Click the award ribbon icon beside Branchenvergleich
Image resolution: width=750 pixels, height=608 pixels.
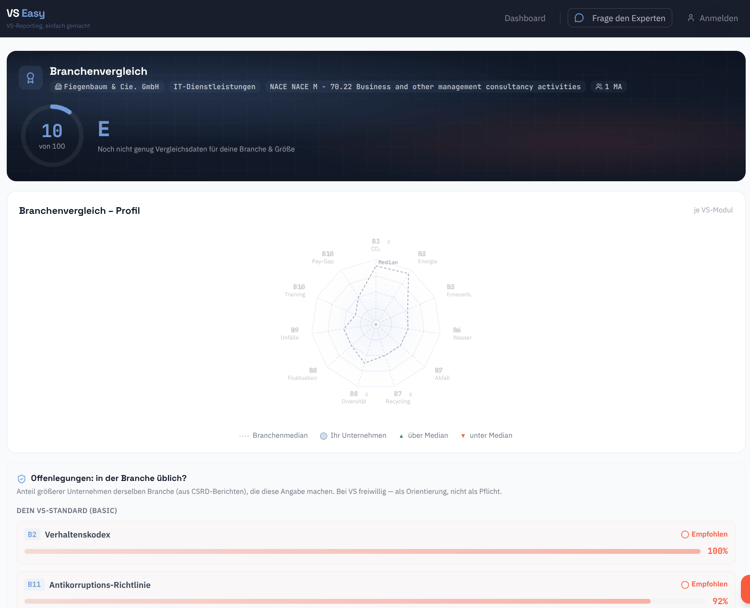(31, 77)
